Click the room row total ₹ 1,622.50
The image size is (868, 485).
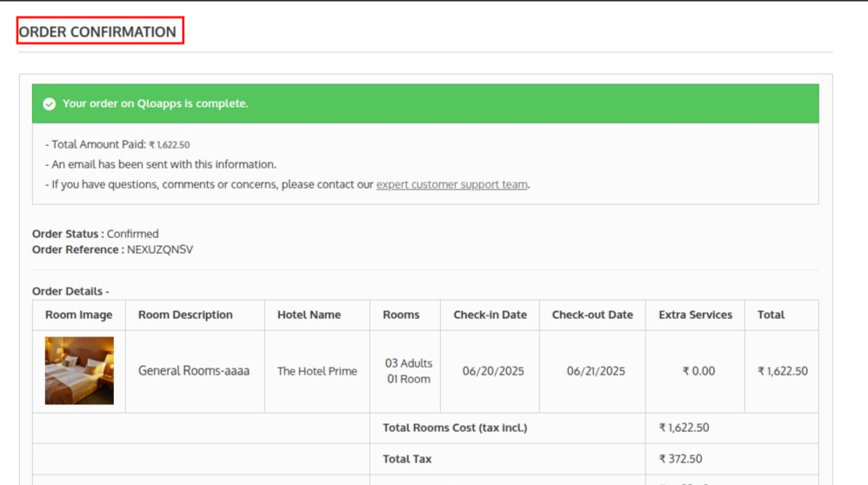pos(783,372)
